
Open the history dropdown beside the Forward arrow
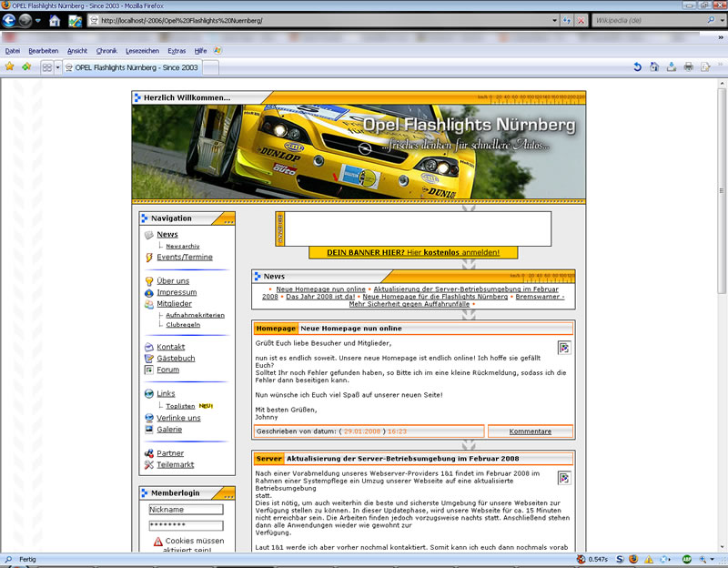click(38, 21)
